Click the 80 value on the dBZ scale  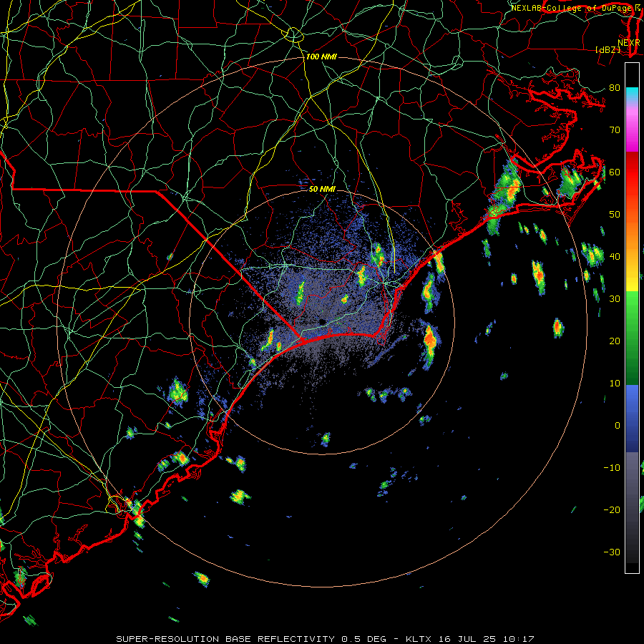615,87
